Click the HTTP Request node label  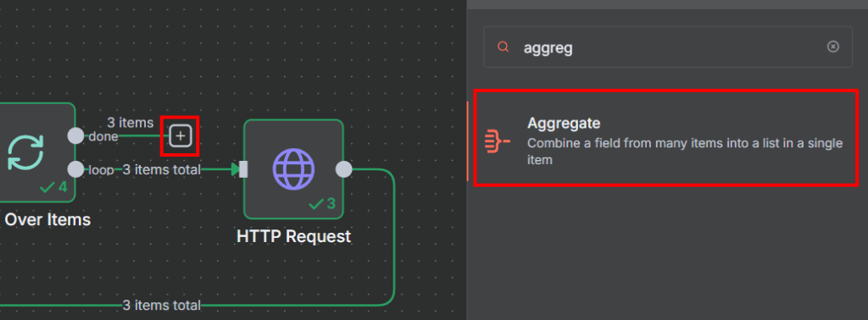click(x=293, y=236)
